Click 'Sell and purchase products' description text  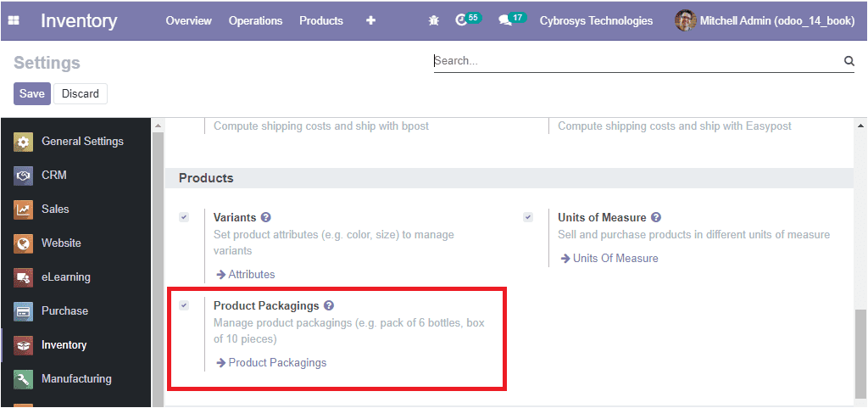pos(693,235)
